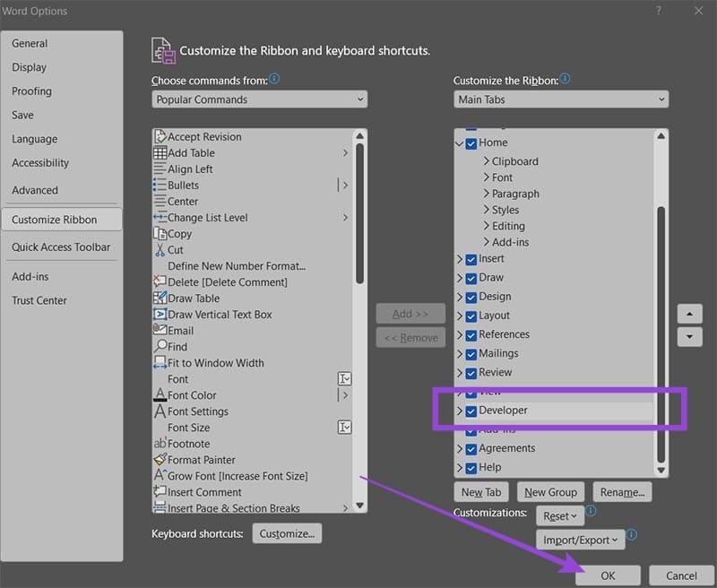
Task: Select the Insert Comment icon
Action: click(160, 491)
